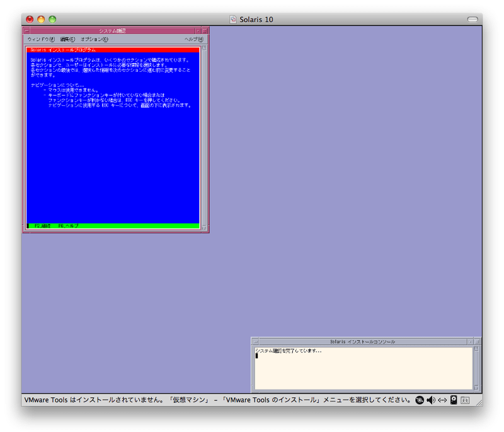Toggle the toolbar pill button in title bar
The height and width of the screenshot is (432, 504).
point(472,20)
